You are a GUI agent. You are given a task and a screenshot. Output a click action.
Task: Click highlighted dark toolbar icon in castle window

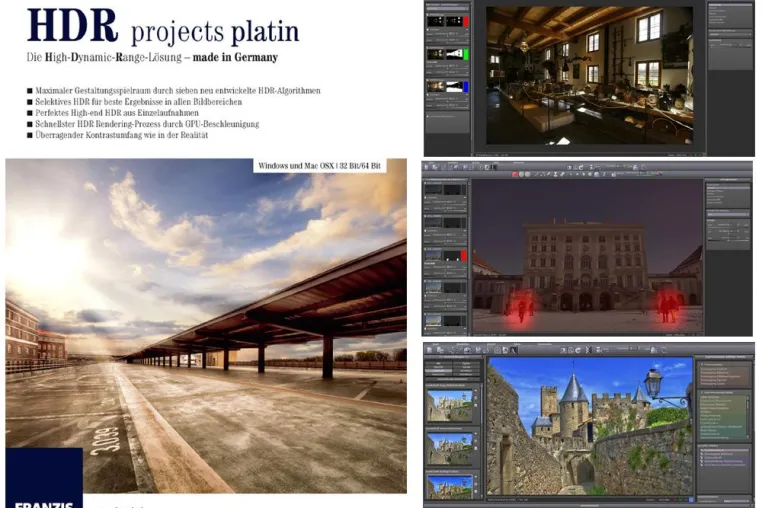pos(513,350)
